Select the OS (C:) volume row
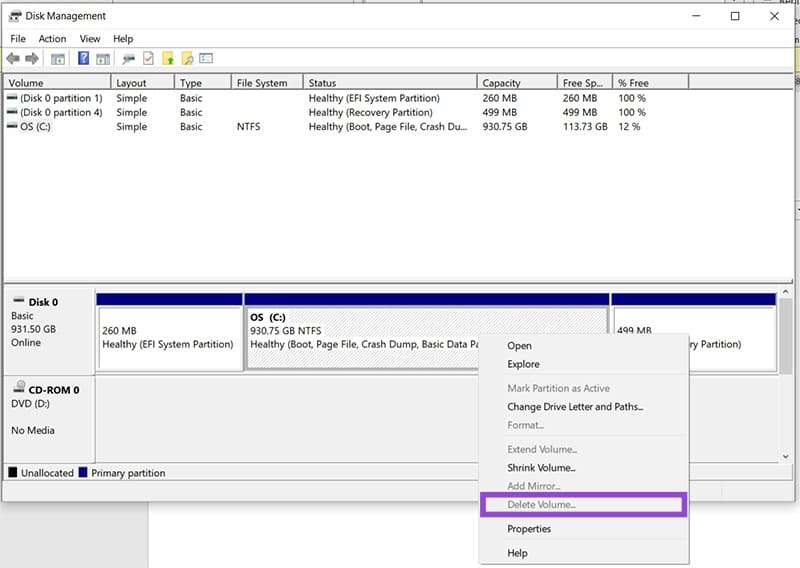This screenshot has width=800, height=568. click(34, 127)
